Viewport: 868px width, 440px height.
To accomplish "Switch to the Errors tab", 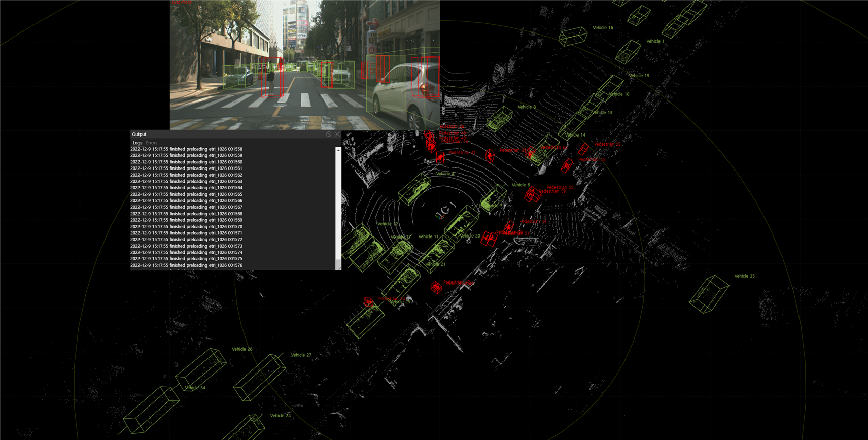I will 152,143.
